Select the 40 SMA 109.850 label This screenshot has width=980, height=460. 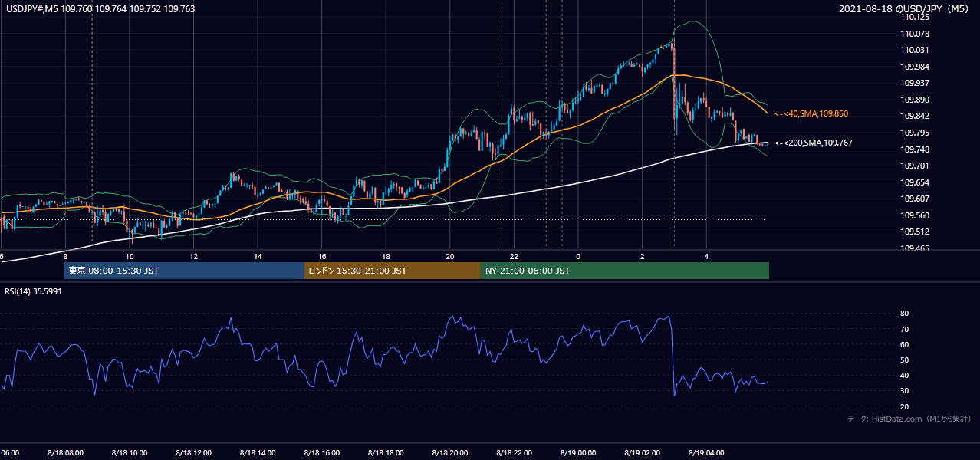click(811, 113)
